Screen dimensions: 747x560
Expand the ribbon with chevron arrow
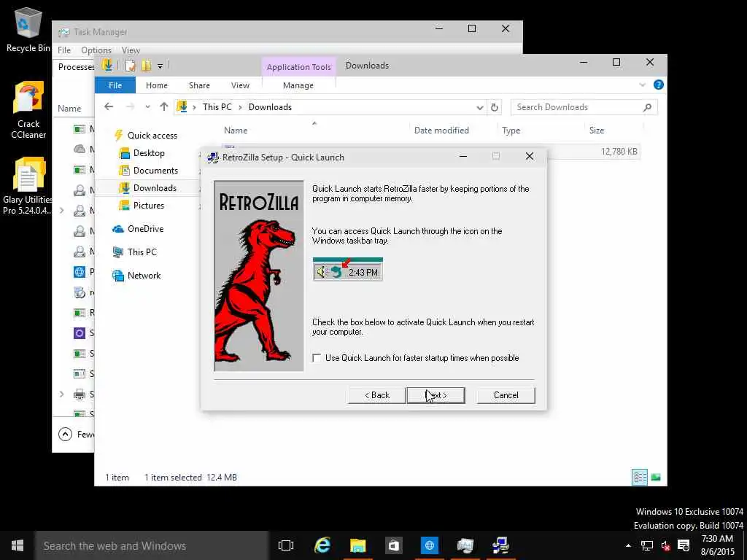coord(642,85)
